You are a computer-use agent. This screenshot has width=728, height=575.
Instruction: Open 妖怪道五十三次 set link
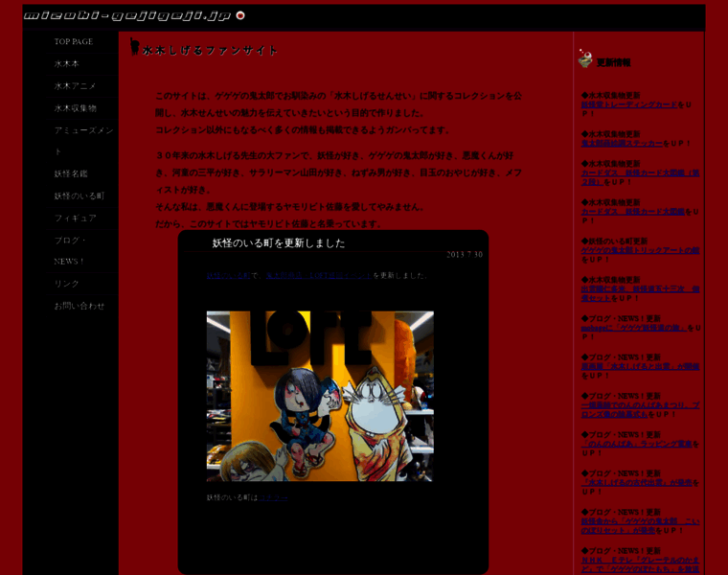coord(640,293)
